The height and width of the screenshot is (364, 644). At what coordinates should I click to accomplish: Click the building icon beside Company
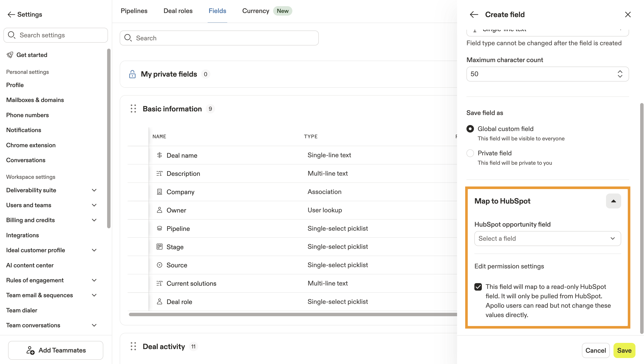pyautogui.click(x=159, y=192)
